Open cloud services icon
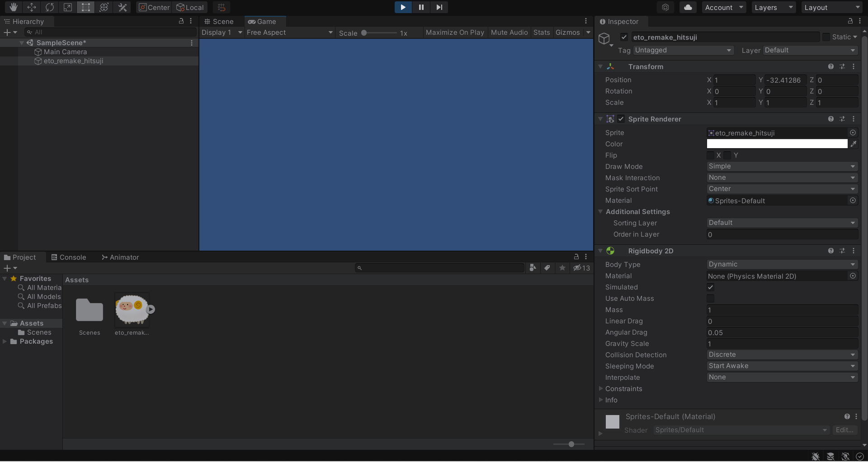Viewport: 868px width, 462px height. coord(688,7)
